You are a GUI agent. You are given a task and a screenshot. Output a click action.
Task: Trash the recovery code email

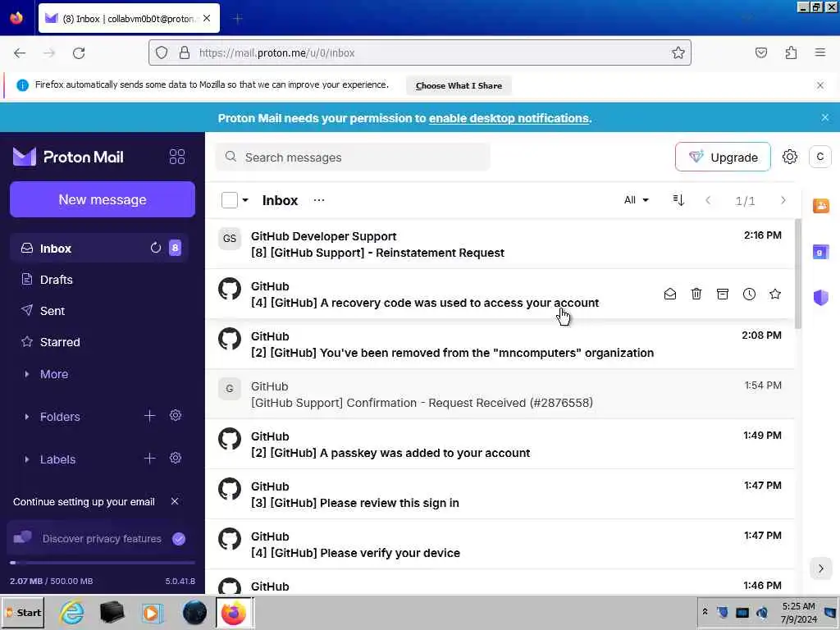pos(696,294)
